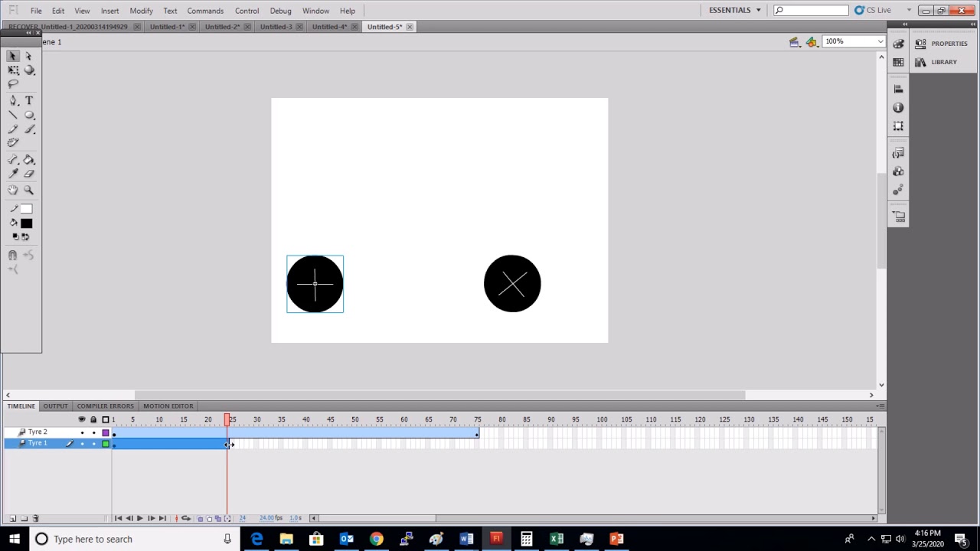
Task: Click the Black and White colors button
Action: coord(15,236)
